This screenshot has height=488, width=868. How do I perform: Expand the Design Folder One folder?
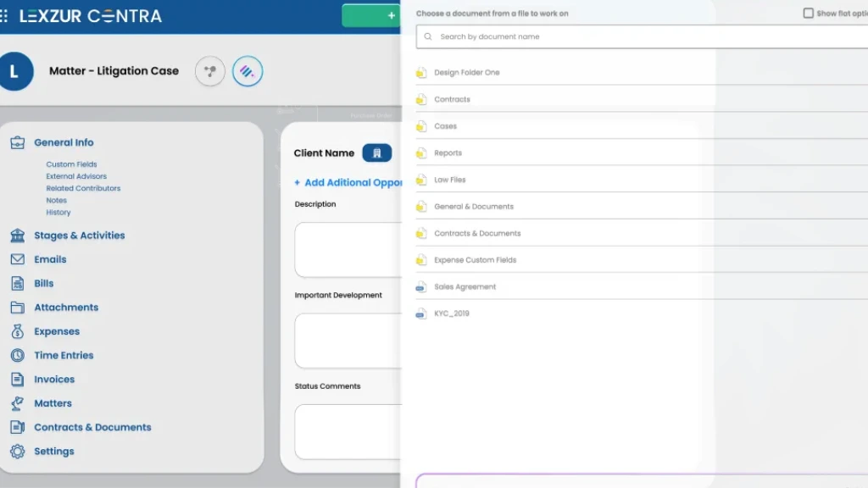(466, 73)
